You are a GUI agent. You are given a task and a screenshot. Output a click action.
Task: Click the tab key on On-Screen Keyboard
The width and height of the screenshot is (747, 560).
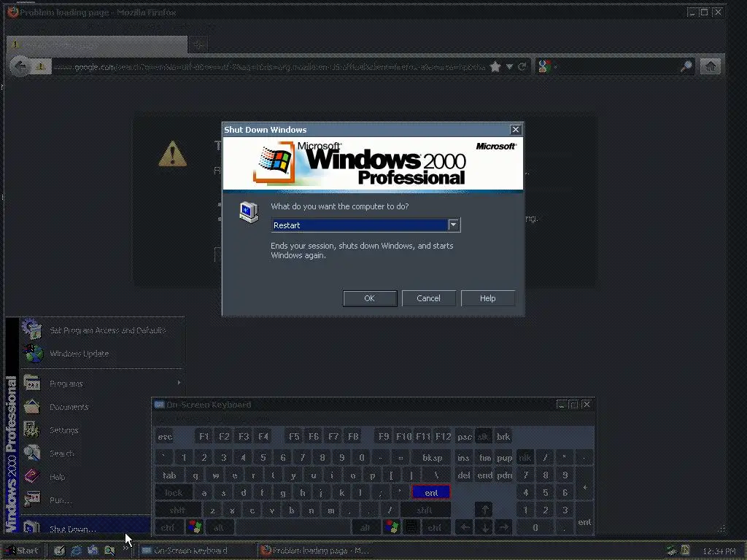(169, 475)
